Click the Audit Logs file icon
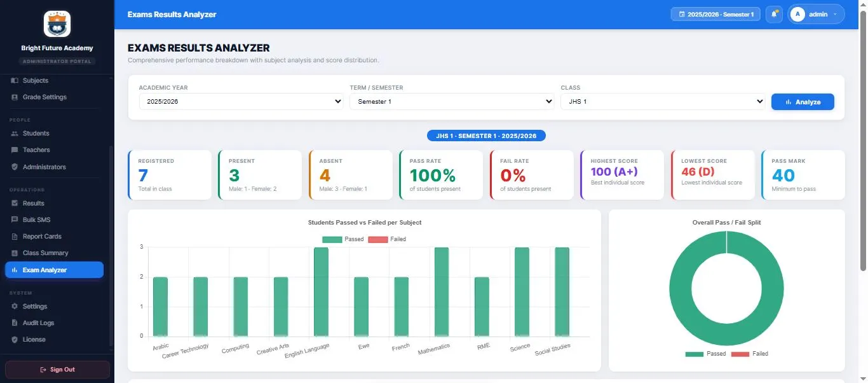This screenshot has width=868, height=383. point(15,323)
